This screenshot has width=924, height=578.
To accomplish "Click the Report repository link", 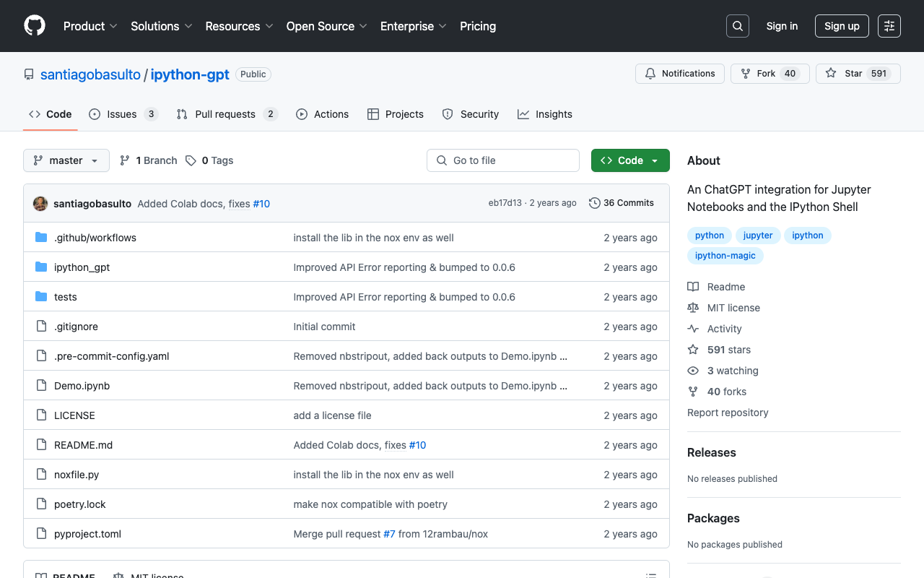I will [728, 413].
